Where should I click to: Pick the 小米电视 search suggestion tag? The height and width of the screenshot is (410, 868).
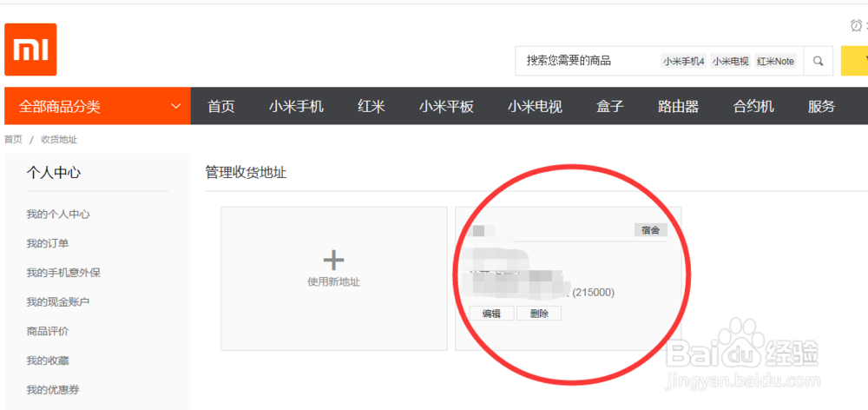click(x=731, y=62)
